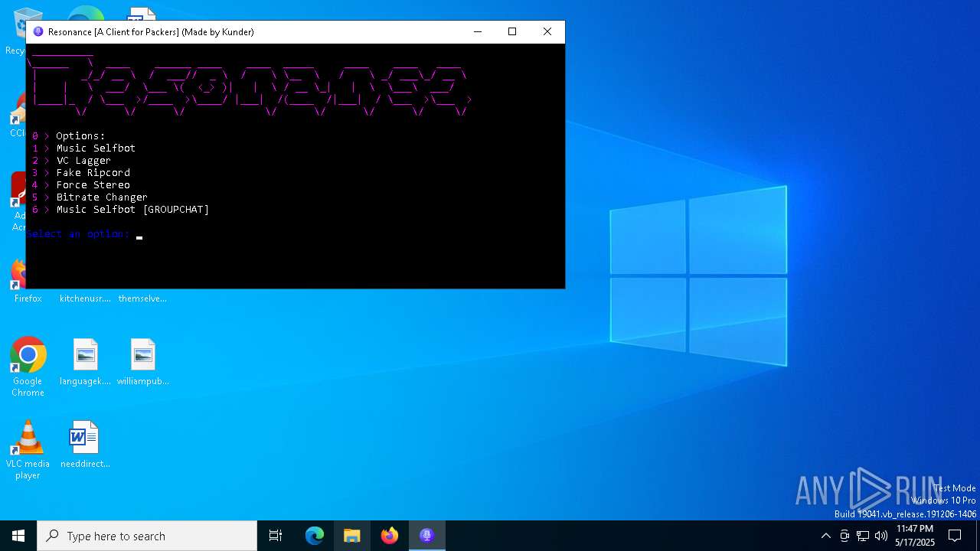
Task: Show hidden system tray icons
Action: (x=825, y=536)
